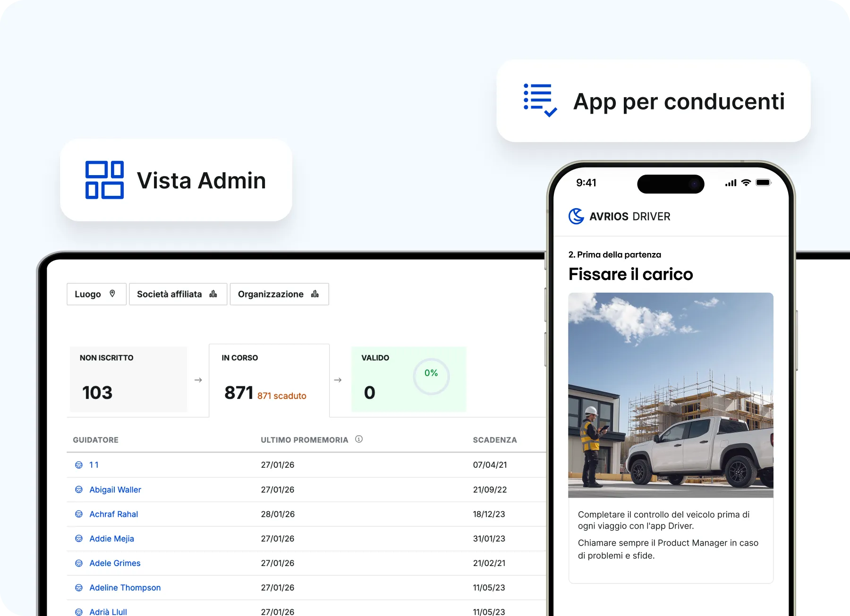Tap the 9:41 clock in phone status bar
Viewport: 850px width, 616px height.
[586, 183]
